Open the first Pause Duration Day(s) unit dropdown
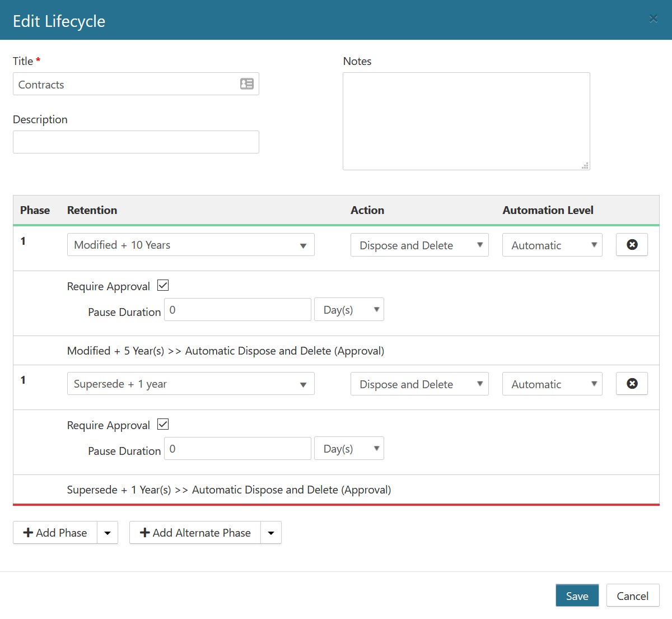Image resolution: width=672 pixels, height=619 pixels. coord(349,310)
